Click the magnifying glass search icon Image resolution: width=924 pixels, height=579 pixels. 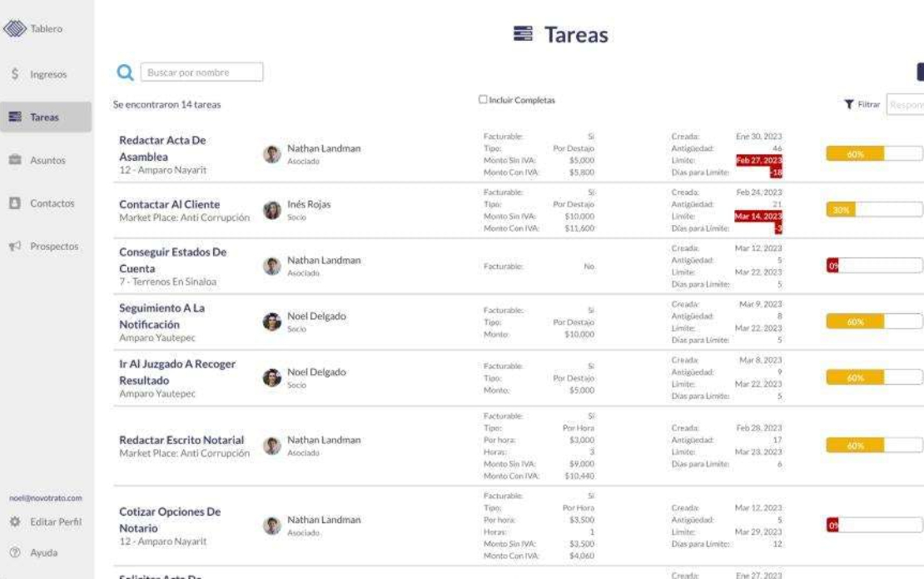[x=125, y=72]
